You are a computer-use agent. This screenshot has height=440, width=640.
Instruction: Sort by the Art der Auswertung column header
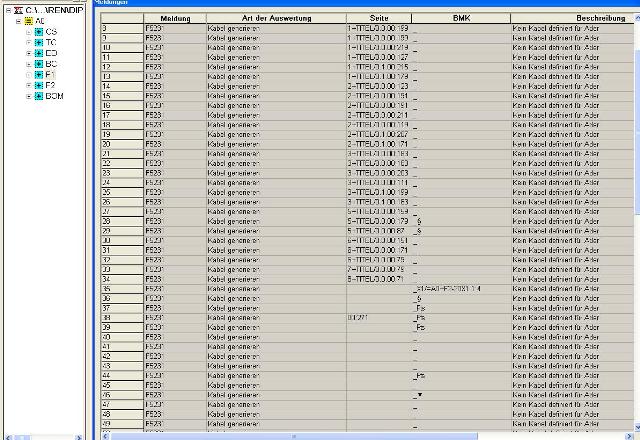coord(276,18)
